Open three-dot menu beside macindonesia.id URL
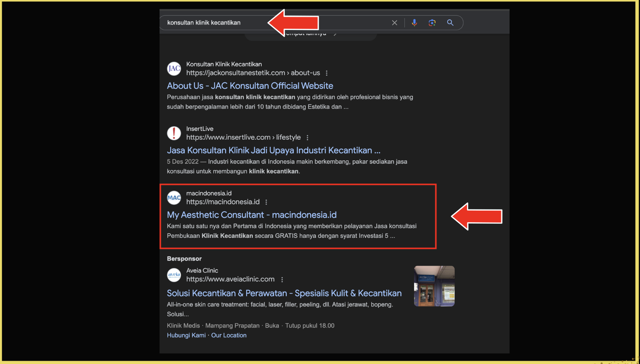The height and width of the screenshot is (364, 640). (266, 202)
